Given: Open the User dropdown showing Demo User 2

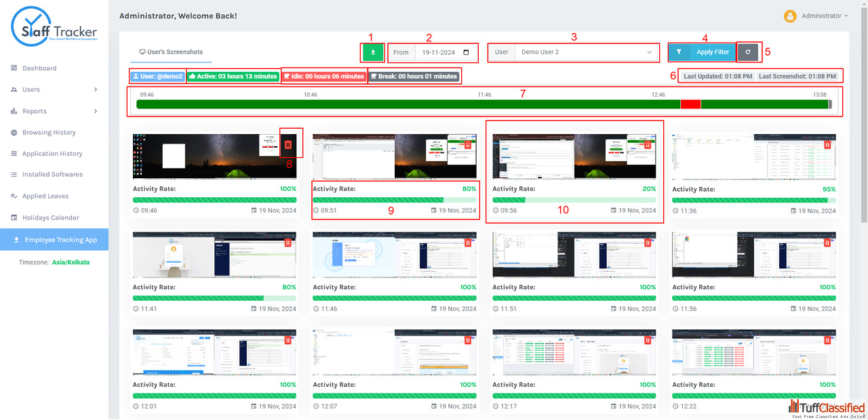Looking at the screenshot, I should [x=586, y=52].
